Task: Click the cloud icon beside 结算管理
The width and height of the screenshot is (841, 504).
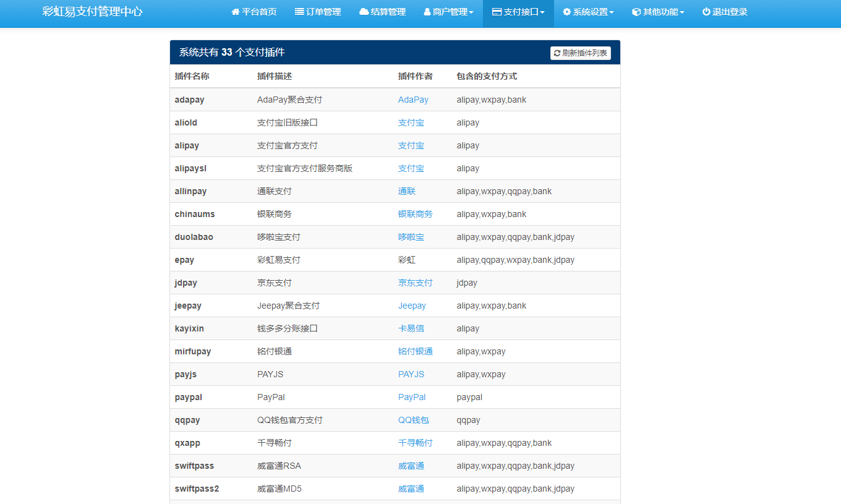Action: click(x=364, y=12)
